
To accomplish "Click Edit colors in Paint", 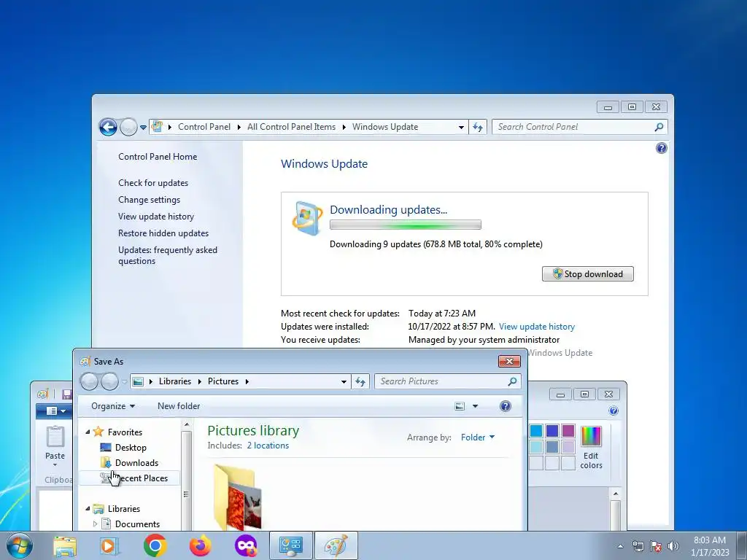I will tap(591, 448).
